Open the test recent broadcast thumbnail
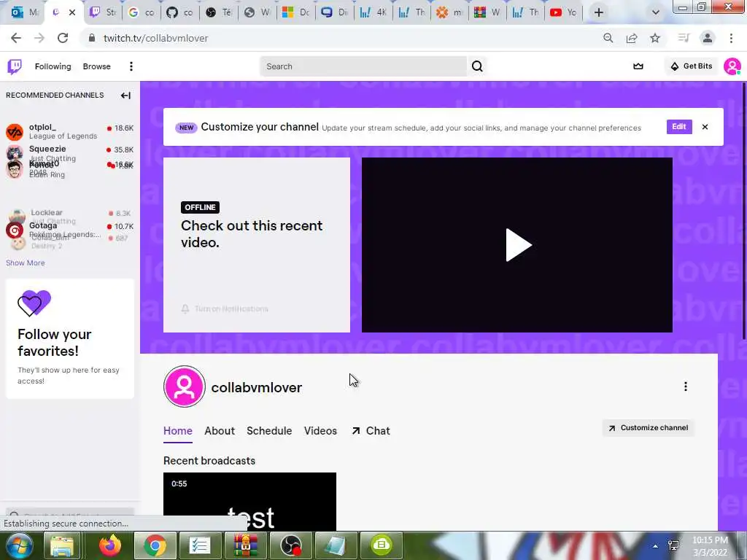The width and height of the screenshot is (747, 560). click(249, 502)
